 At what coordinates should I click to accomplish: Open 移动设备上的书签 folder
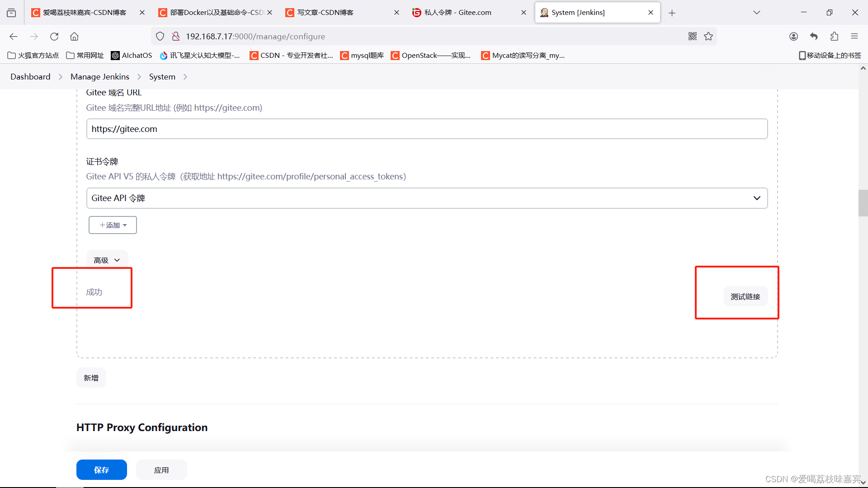tap(830, 56)
